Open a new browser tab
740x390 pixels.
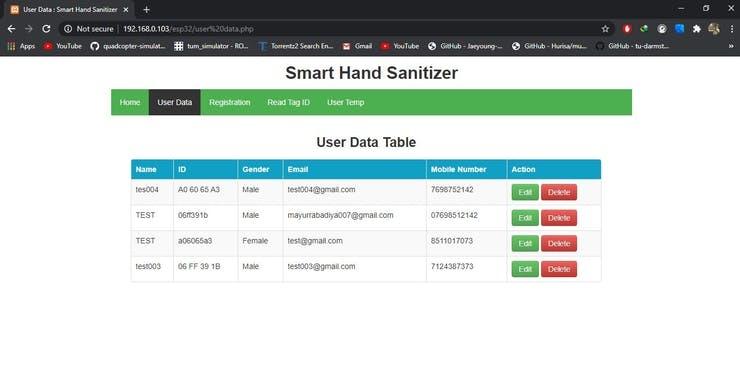click(x=146, y=9)
